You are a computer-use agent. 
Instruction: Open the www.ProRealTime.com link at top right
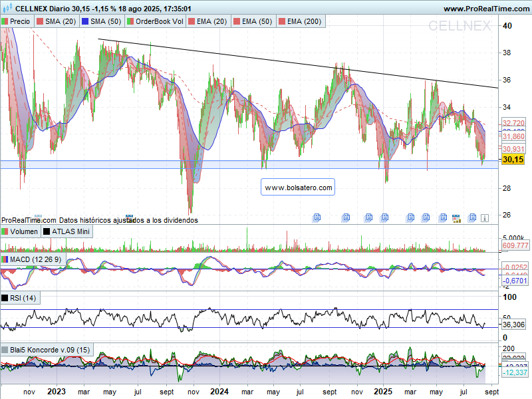485,9
